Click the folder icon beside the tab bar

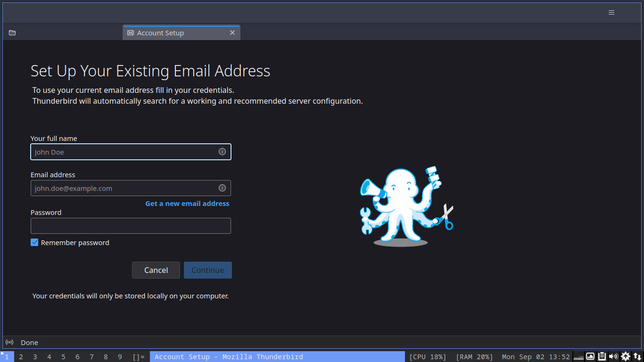[x=12, y=33]
